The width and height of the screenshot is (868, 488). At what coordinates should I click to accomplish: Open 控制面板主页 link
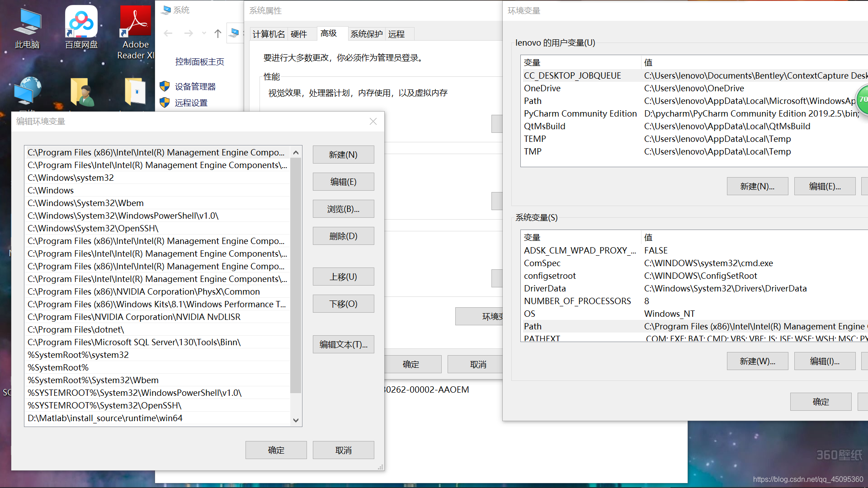pos(199,61)
